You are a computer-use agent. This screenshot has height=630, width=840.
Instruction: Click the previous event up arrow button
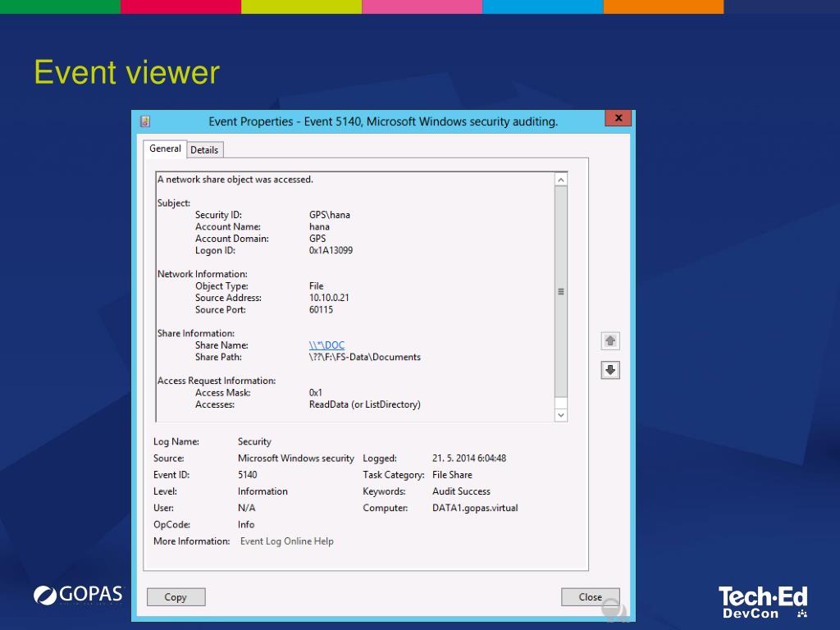pos(610,340)
